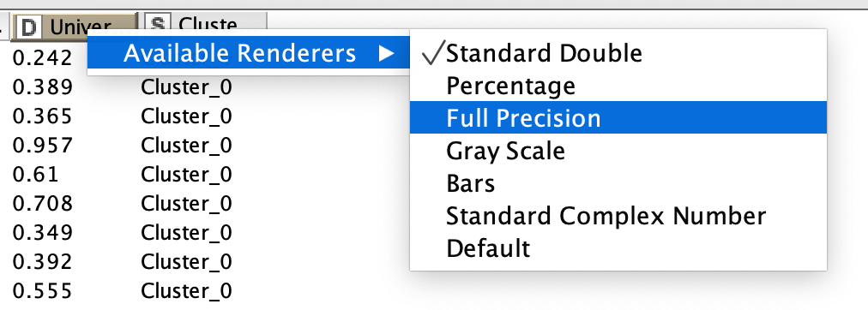Viewport: 868px width, 310px height.
Task: Click the cell showing 0.61
Action: pos(35,175)
